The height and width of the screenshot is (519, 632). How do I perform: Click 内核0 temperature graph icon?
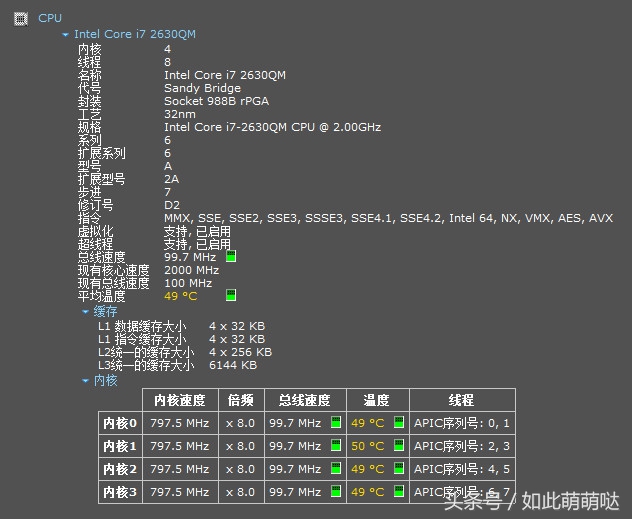point(399,422)
